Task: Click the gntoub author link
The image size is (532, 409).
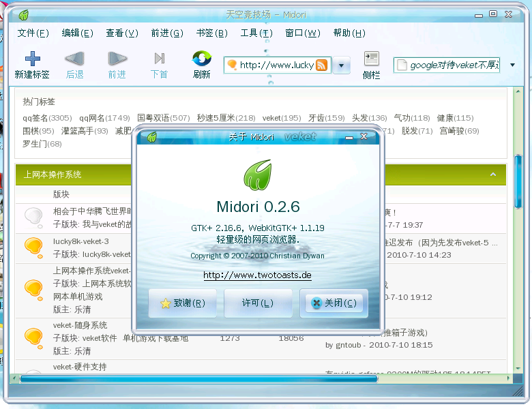Action: point(348,345)
